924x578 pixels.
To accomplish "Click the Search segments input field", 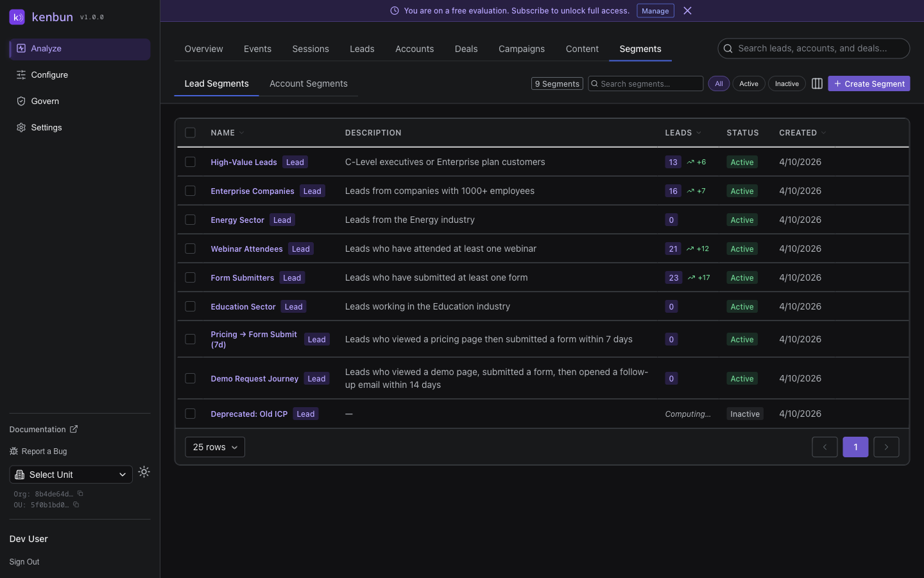I will 646,83.
